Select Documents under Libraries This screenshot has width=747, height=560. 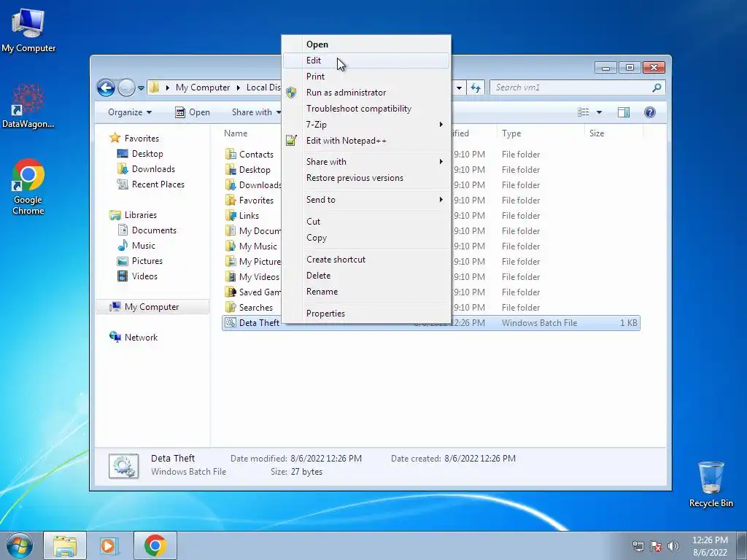pyautogui.click(x=147, y=230)
